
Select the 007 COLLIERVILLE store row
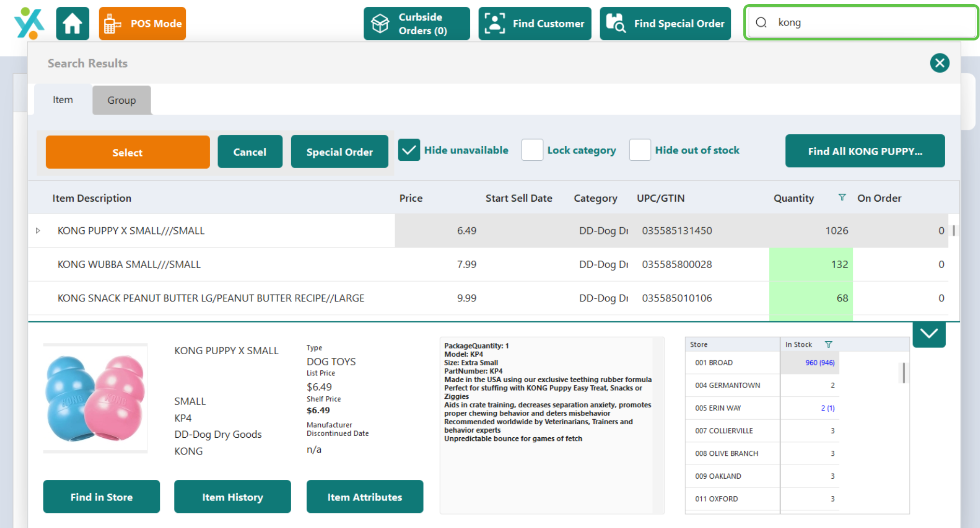(762, 430)
